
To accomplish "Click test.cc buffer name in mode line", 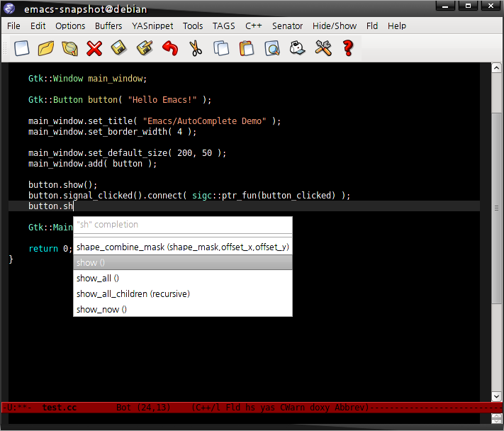I will click(60, 408).
